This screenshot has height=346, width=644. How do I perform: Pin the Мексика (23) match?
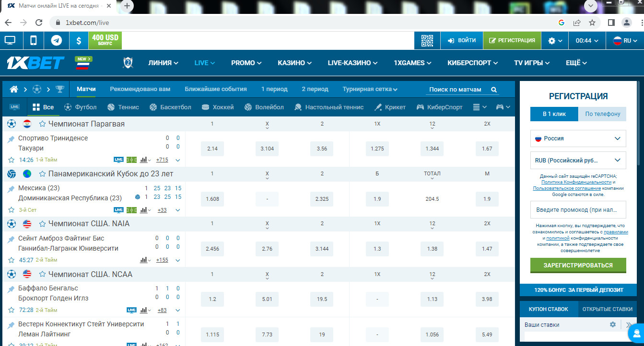(11, 189)
